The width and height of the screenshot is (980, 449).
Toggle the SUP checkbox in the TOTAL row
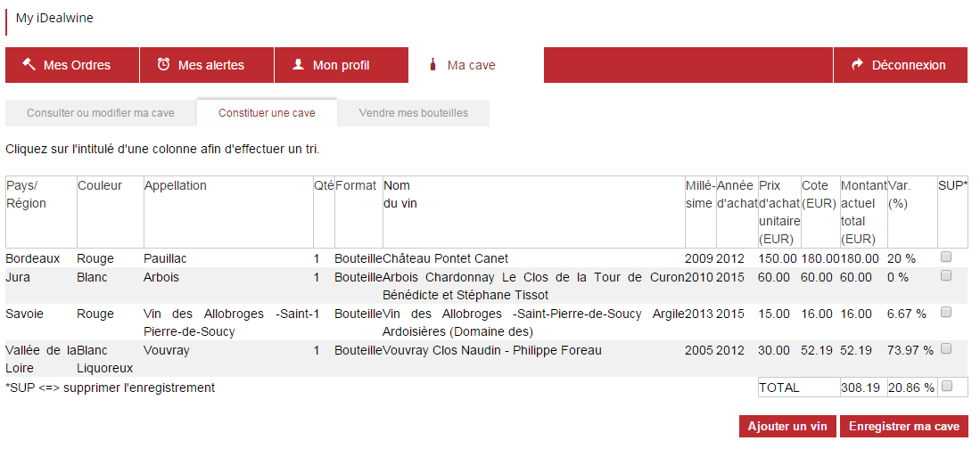945,387
